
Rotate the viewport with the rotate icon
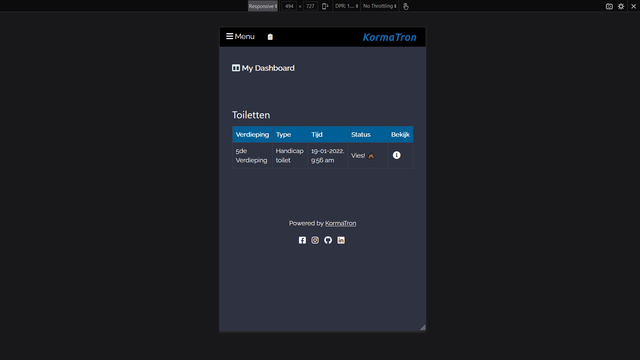[325, 6]
